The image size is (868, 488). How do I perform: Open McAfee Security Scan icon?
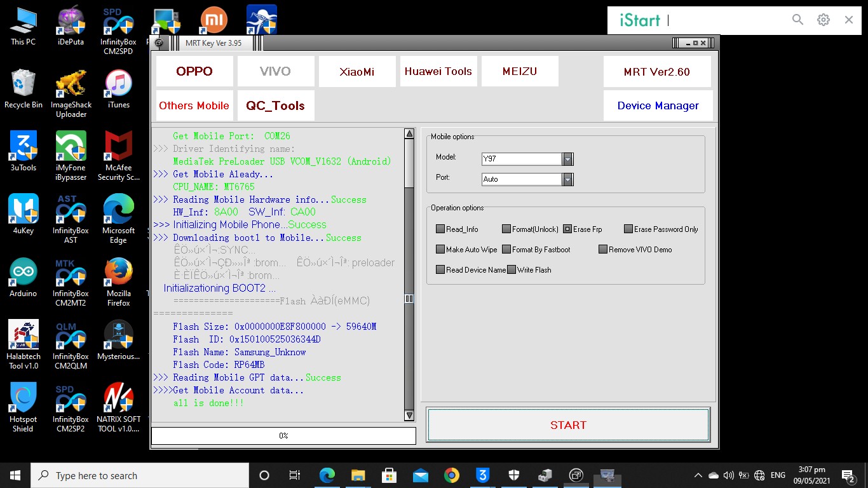pyautogui.click(x=118, y=156)
